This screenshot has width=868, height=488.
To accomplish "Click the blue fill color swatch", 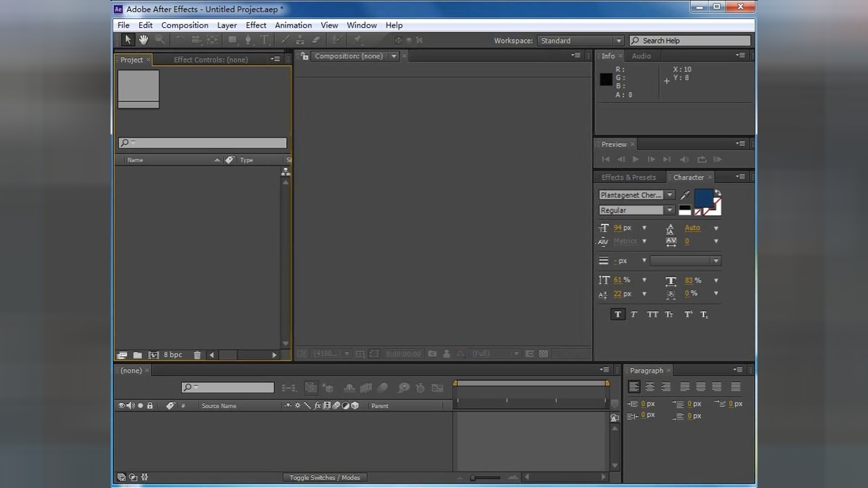I will [x=704, y=198].
